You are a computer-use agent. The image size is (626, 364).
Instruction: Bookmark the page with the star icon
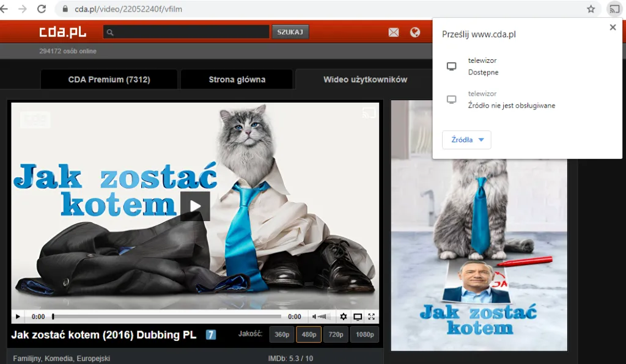pyautogui.click(x=591, y=9)
